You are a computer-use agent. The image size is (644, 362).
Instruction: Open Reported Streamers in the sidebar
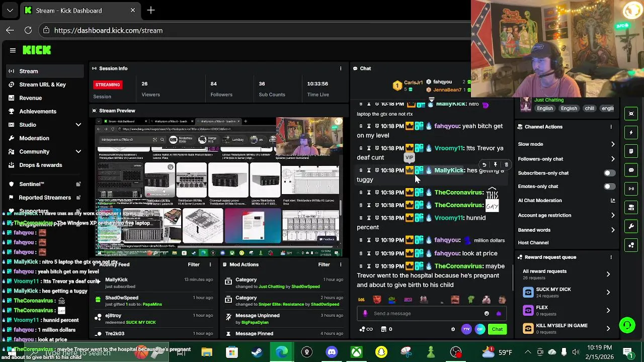point(44,198)
